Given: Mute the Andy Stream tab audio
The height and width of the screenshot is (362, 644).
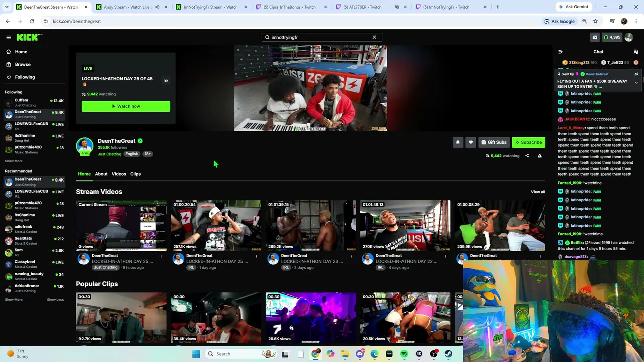Looking at the screenshot, I should 157,7.
